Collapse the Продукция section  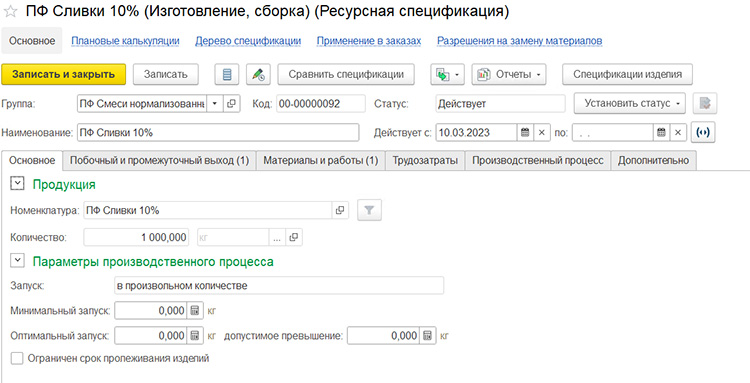tap(17, 184)
